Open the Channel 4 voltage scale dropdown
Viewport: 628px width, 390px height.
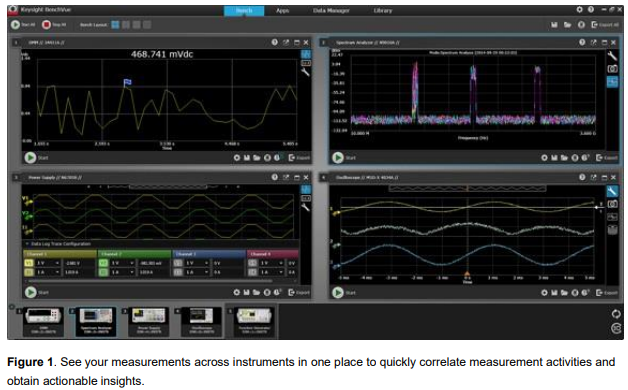coord(272,263)
